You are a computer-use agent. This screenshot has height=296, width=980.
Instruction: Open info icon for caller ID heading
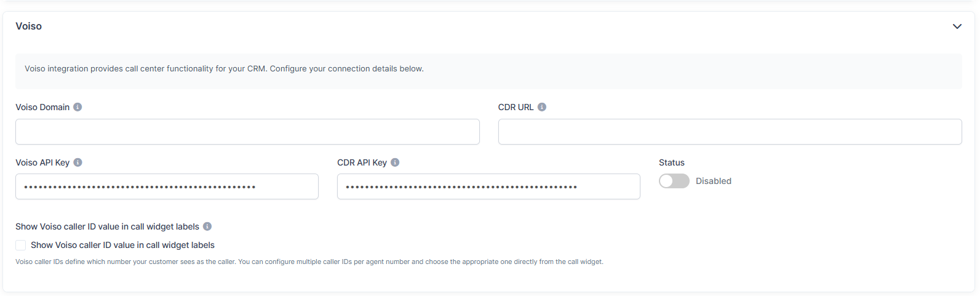pos(207,226)
